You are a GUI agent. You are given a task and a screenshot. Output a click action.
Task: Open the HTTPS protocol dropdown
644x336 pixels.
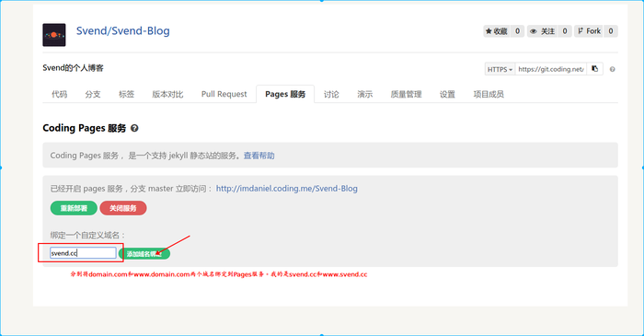click(x=500, y=69)
